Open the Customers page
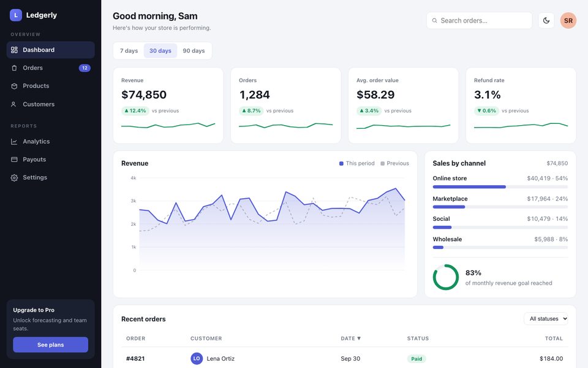This screenshot has height=368, width=588. [51, 104]
